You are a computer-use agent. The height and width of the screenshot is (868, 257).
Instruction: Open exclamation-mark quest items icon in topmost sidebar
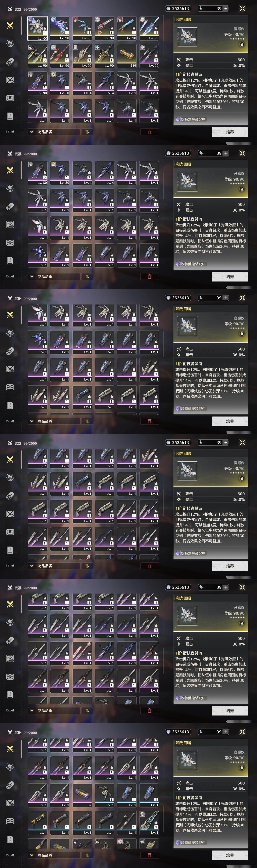pyautogui.click(x=10, y=116)
